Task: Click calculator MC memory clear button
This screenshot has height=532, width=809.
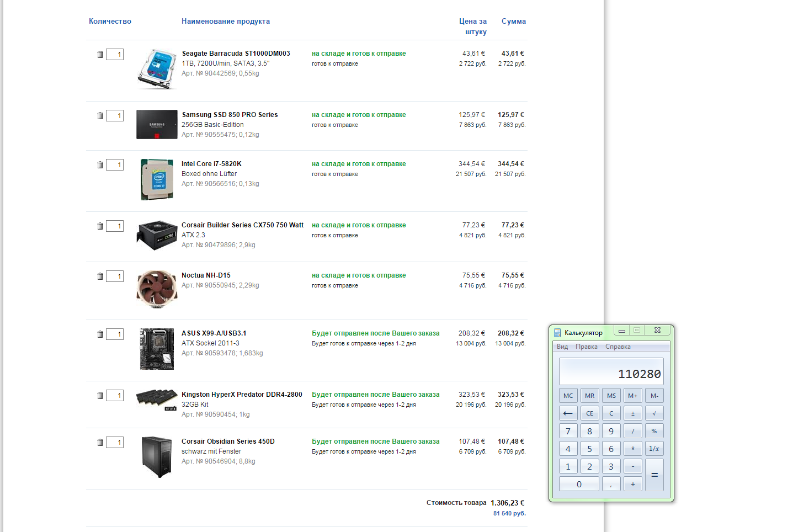Action: (x=568, y=396)
